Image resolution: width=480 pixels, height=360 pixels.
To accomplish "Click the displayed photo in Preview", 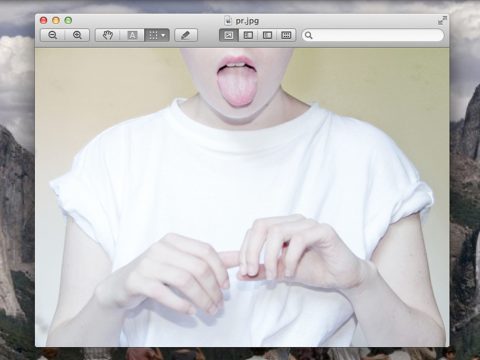I will click(x=242, y=197).
